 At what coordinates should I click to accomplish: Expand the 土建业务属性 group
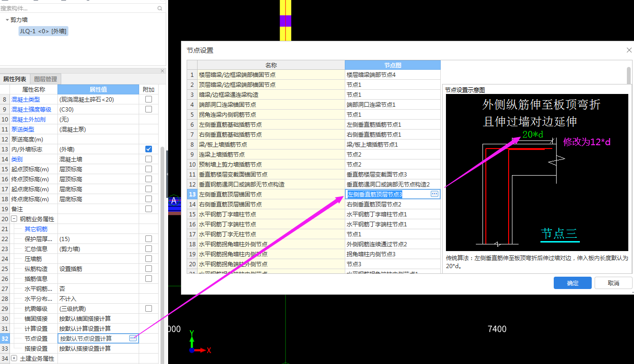pos(14,358)
